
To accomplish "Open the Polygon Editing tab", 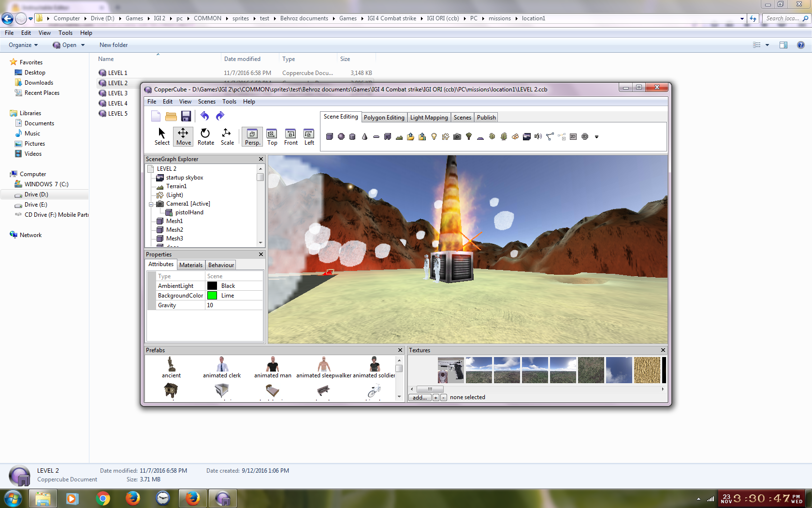I will click(384, 118).
